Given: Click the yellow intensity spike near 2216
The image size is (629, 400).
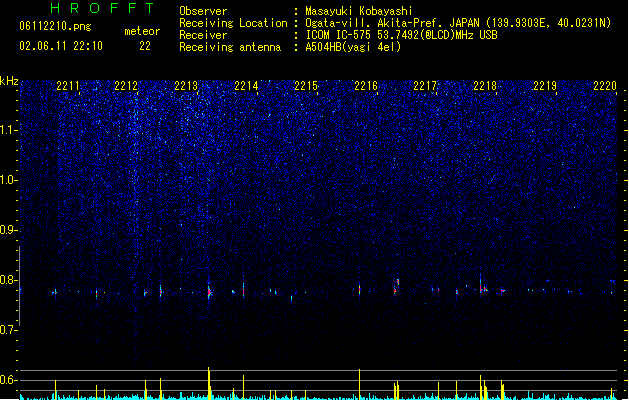Looking at the screenshot, I should tap(359, 384).
